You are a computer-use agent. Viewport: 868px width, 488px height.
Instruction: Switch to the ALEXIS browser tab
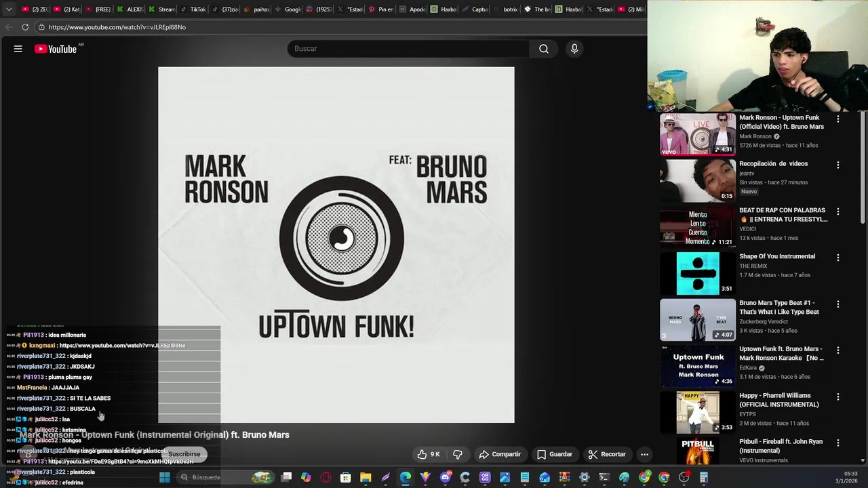pos(130,9)
